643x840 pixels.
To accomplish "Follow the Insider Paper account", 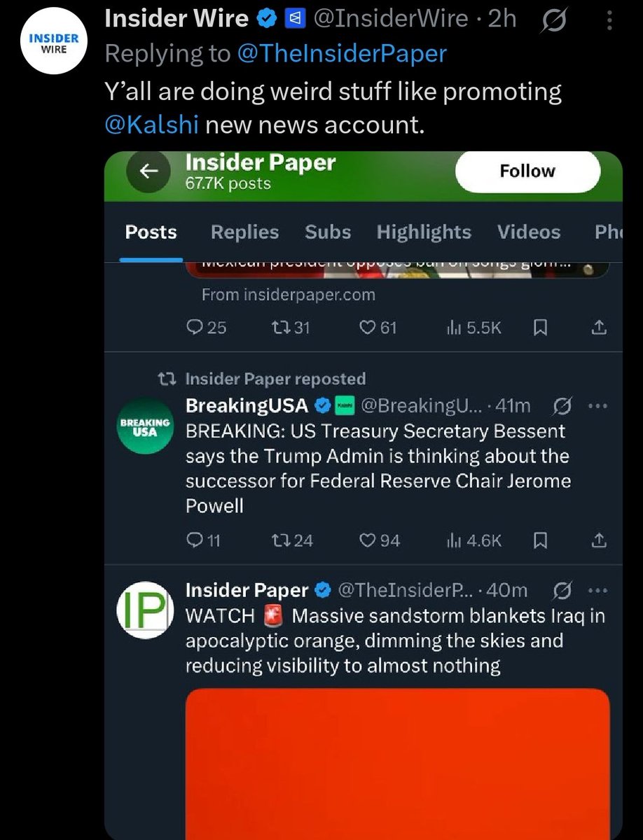I will (x=527, y=171).
